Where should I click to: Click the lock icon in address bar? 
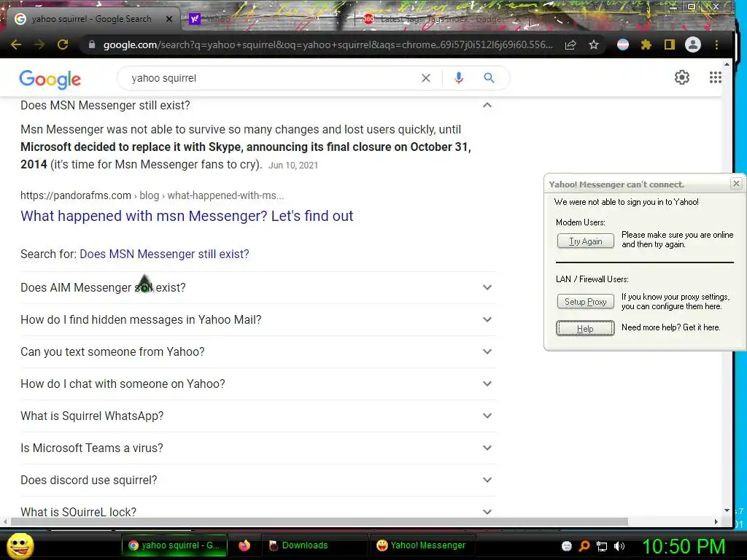pyautogui.click(x=92, y=44)
